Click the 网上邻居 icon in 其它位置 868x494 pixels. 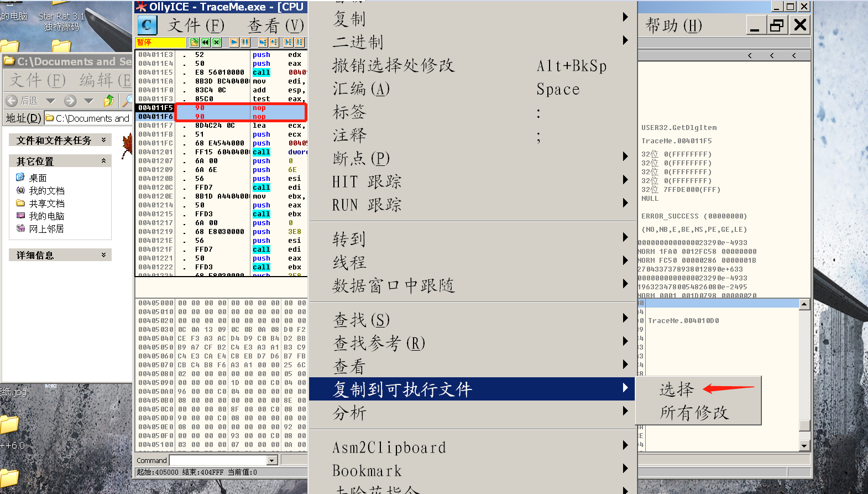20,228
